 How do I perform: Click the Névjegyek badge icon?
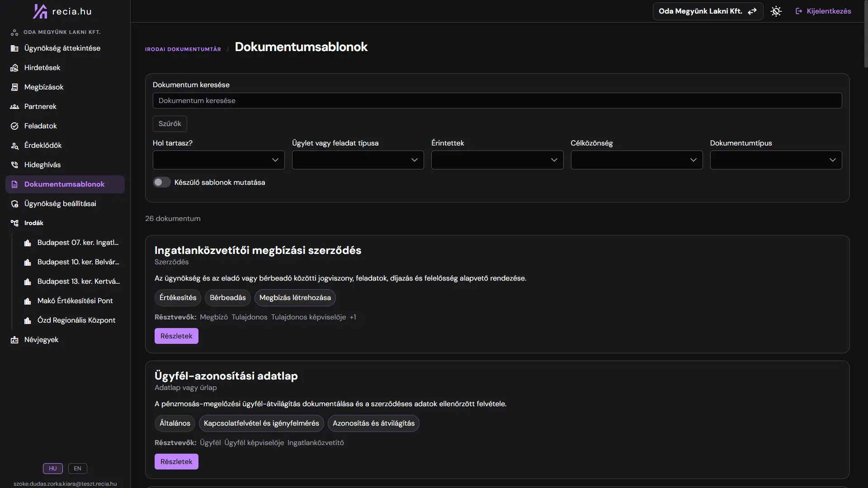tap(14, 340)
